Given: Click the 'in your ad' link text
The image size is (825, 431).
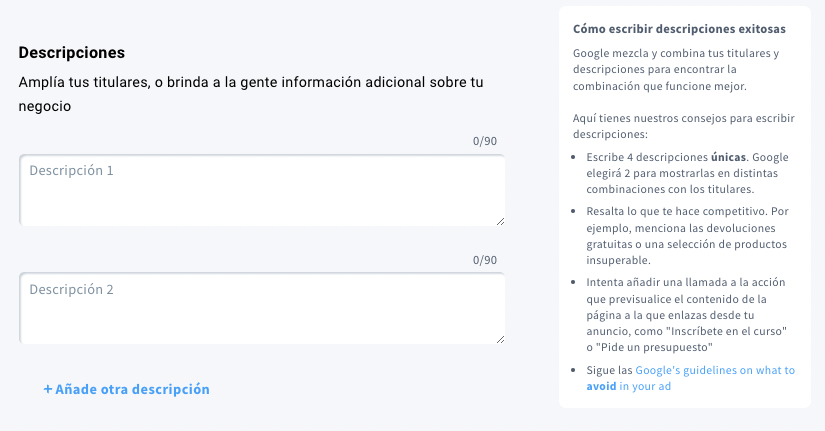Looking at the screenshot, I should pos(645,386).
